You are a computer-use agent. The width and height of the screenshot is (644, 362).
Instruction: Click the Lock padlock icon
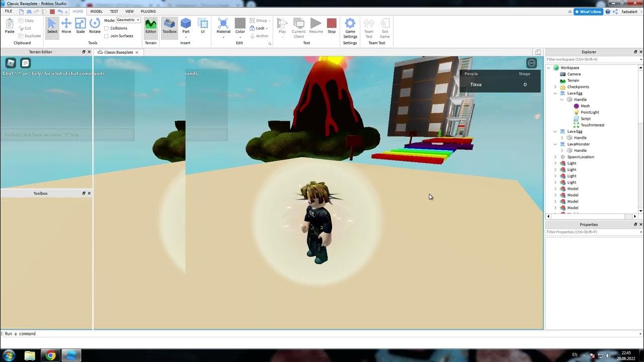(x=253, y=28)
